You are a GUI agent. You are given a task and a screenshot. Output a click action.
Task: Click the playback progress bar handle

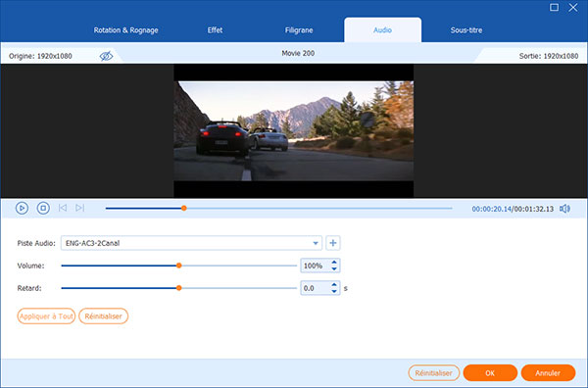[184, 208]
